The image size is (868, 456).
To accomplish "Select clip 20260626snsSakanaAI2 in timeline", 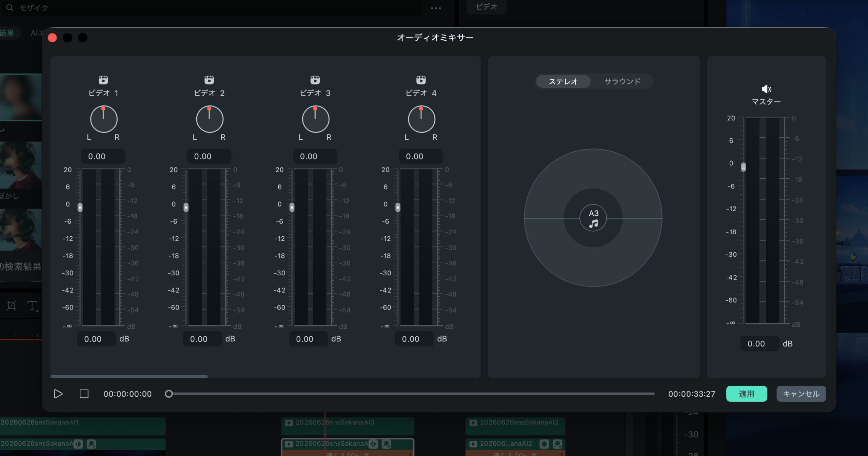I will point(515,425).
